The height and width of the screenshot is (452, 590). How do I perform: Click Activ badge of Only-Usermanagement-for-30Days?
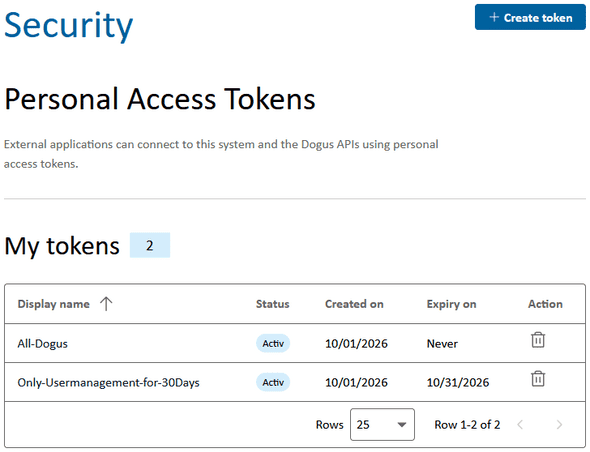(x=273, y=382)
